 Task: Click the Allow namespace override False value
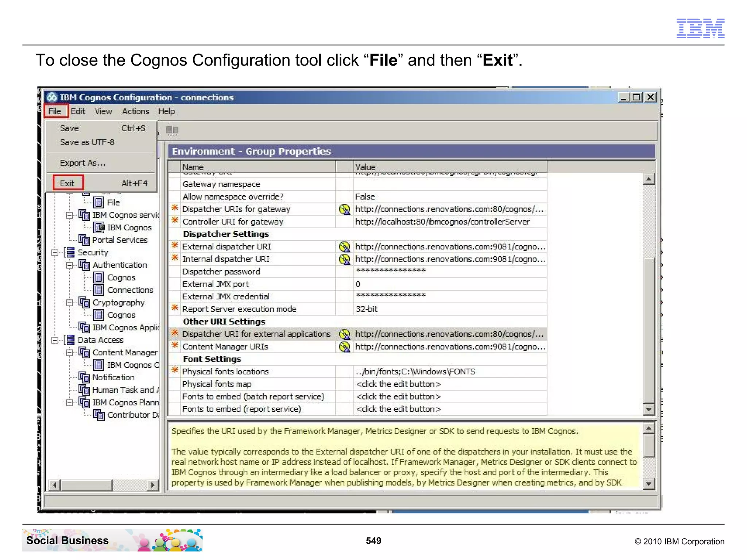(450, 197)
